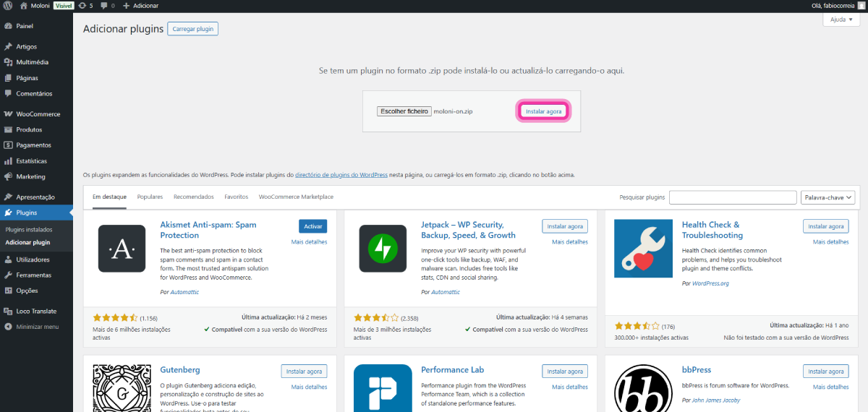The image size is (868, 412).
Task: Open the Multimédia media icon
Action: (x=8, y=62)
